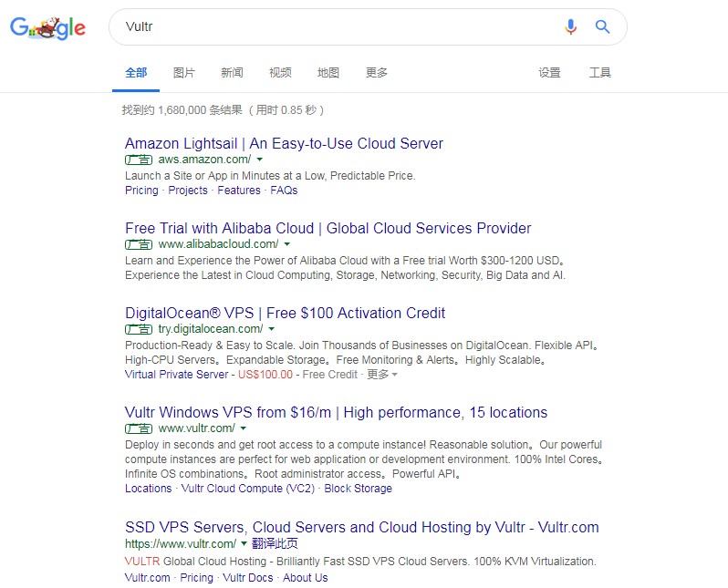
Task: Open the Vultr Docs sitelink
Action: point(248,578)
